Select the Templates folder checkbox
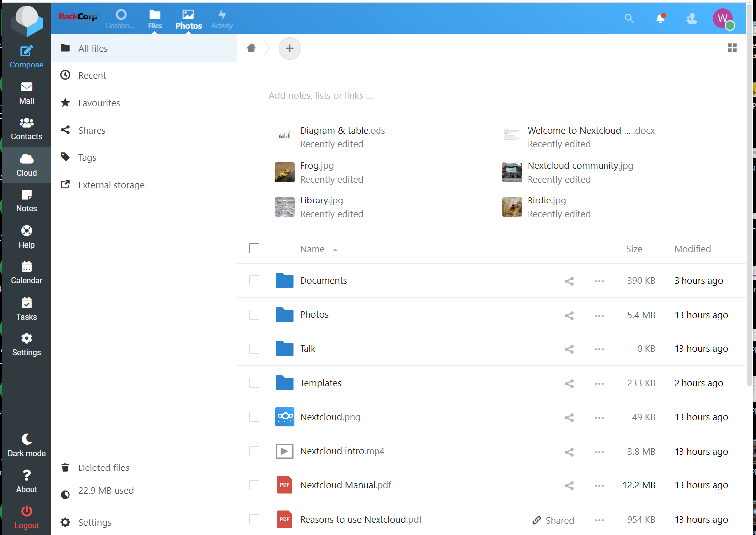 [x=254, y=383]
